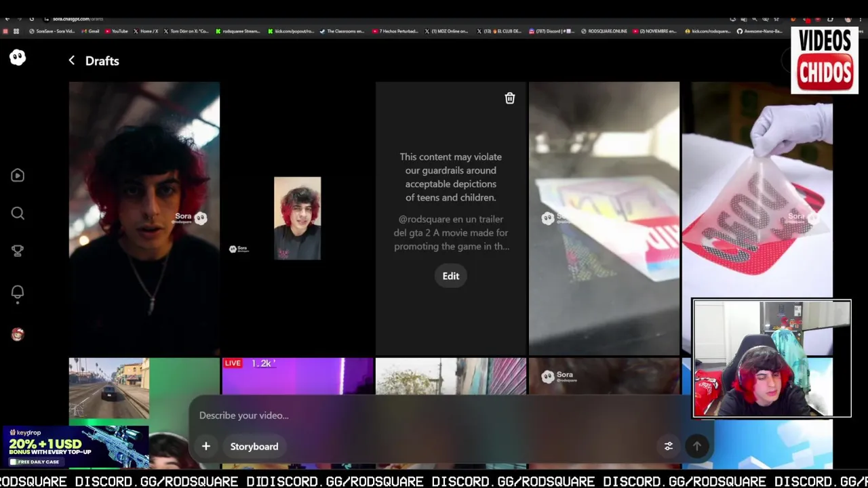Click the '@rodsquare en un trailer' prompt text
This screenshot has height=488, width=868.
[x=451, y=232]
